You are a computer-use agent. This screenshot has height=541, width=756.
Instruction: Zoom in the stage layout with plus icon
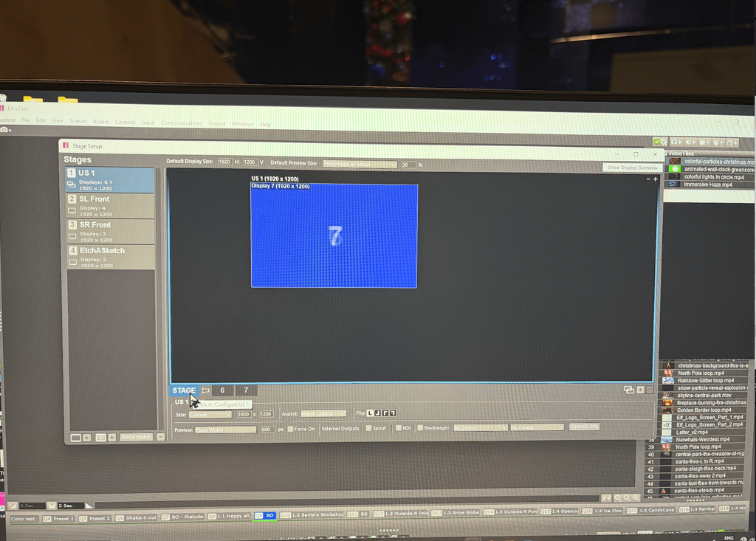click(655, 179)
